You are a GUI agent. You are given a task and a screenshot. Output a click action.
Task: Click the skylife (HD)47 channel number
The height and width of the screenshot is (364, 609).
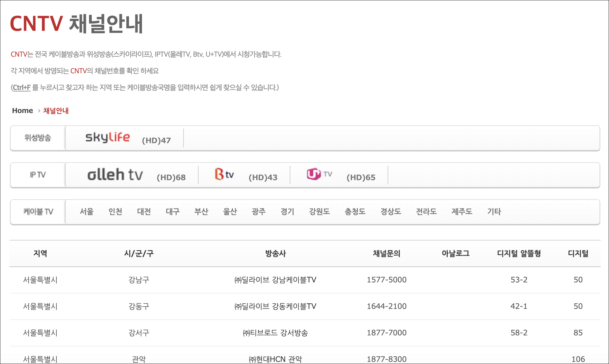coord(156,140)
